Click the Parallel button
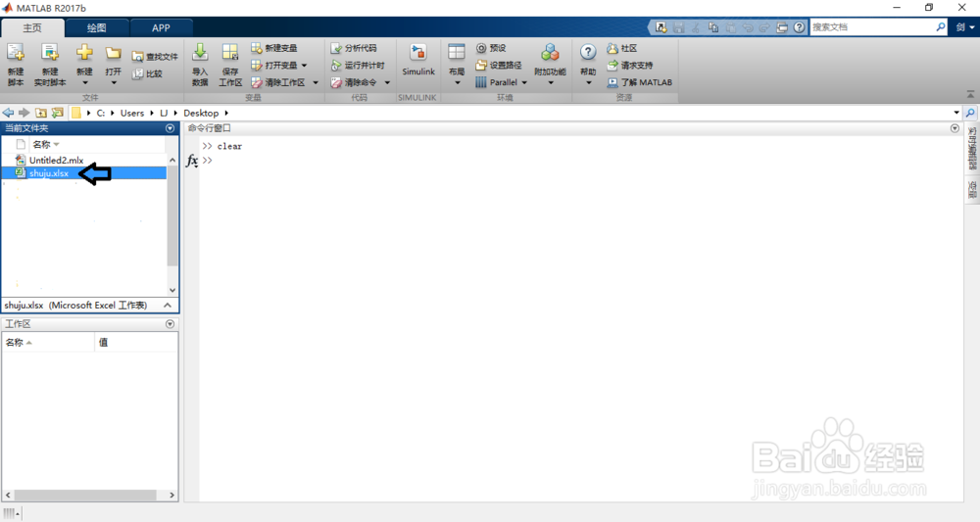The image size is (980, 522). [496, 82]
